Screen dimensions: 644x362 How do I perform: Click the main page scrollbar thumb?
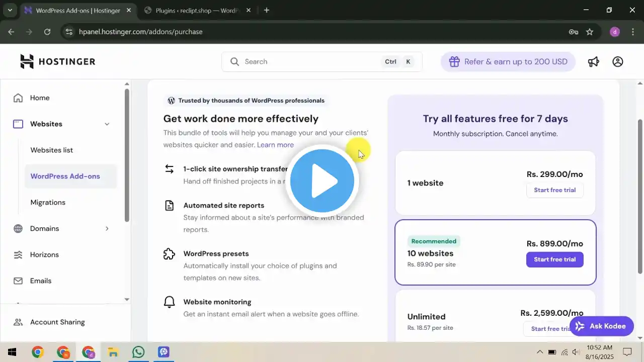[640, 196]
